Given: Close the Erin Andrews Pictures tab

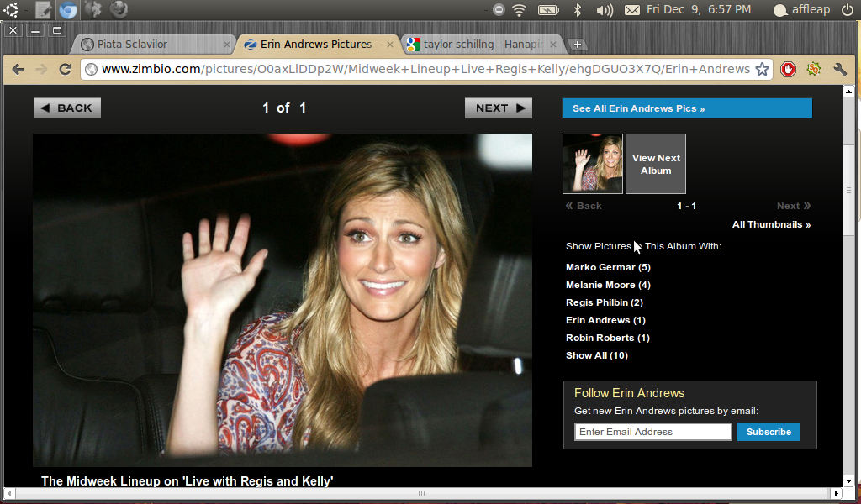Looking at the screenshot, I should point(390,45).
